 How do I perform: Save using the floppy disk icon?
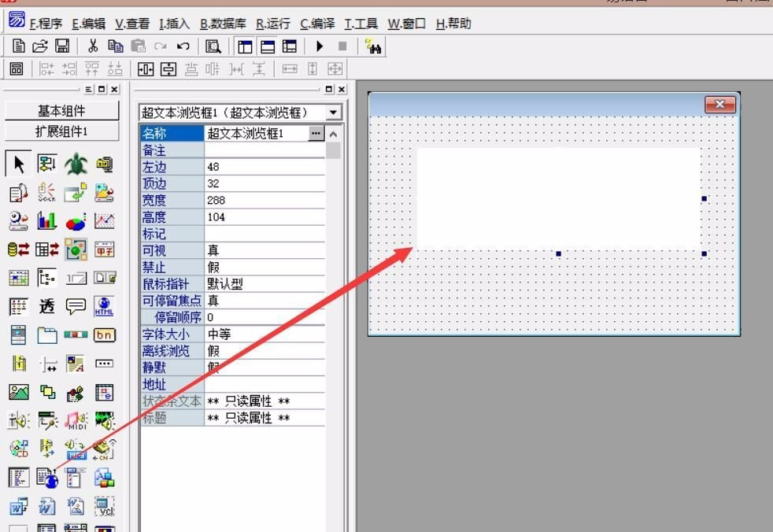coord(62,46)
